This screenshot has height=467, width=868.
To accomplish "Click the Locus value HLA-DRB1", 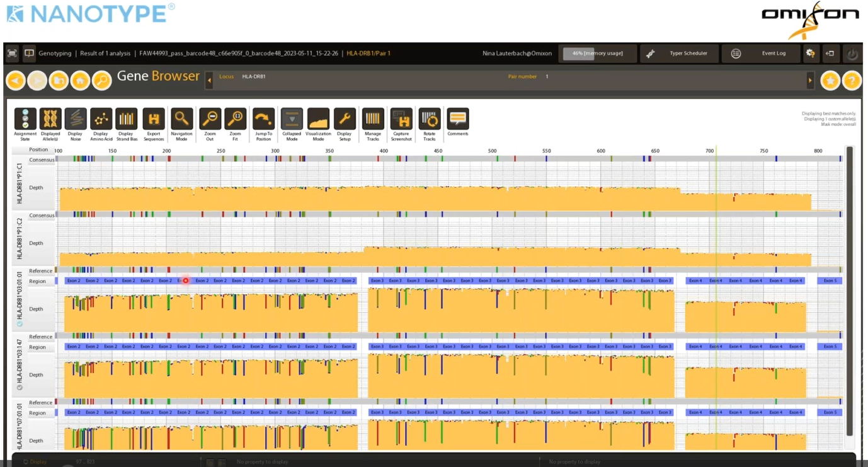I will pos(254,77).
